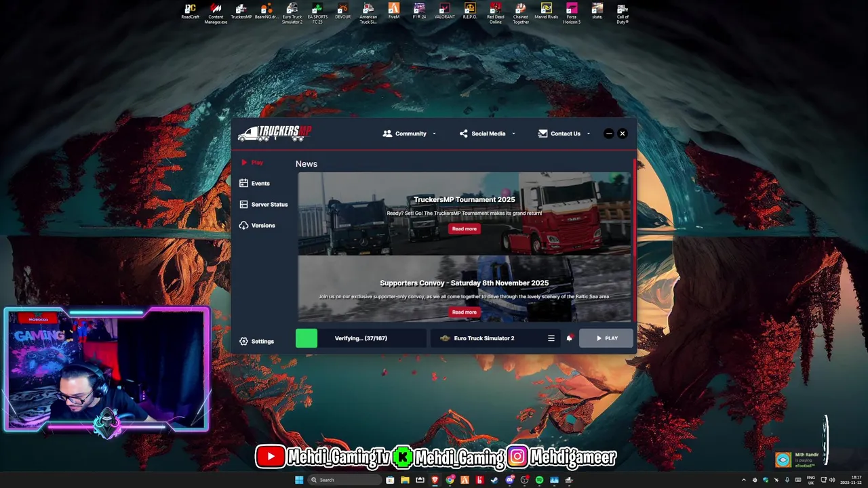
Task: Open the launcher Settings
Action: [257, 342]
